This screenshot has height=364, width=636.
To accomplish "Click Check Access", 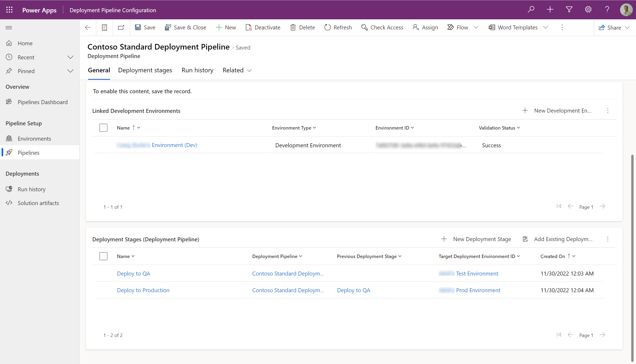I will pos(382,27).
